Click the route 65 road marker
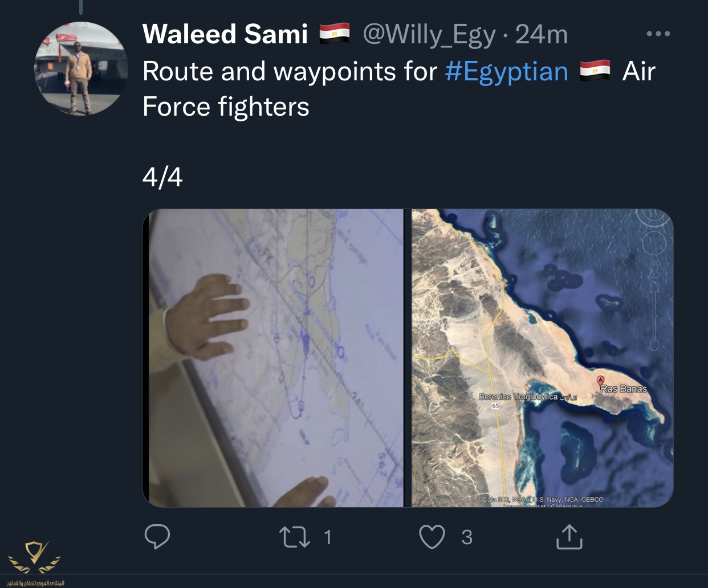The height and width of the screenshot is (588, 708). 495,406
